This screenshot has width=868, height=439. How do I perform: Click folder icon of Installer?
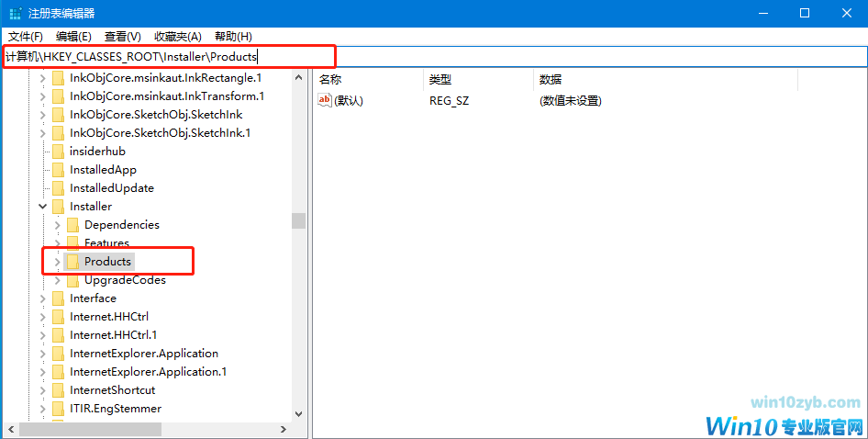pos(58,207)
